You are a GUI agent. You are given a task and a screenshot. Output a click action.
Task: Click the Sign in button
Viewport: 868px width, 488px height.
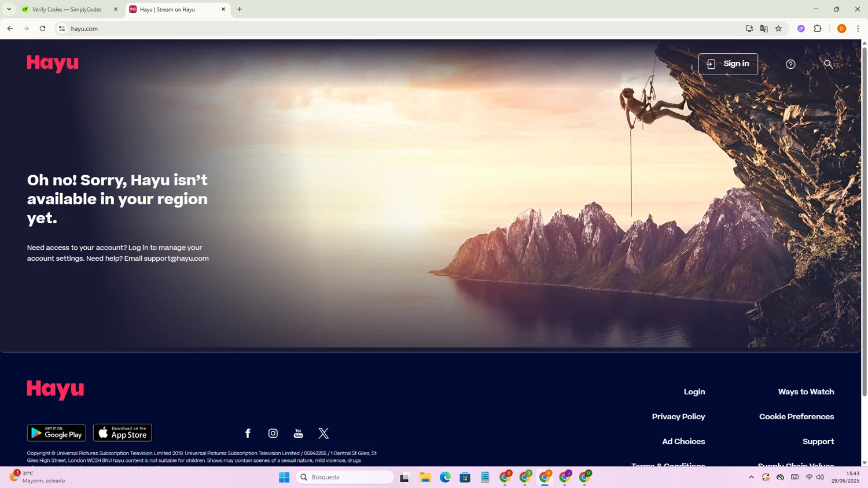click(x=728, y=64)
